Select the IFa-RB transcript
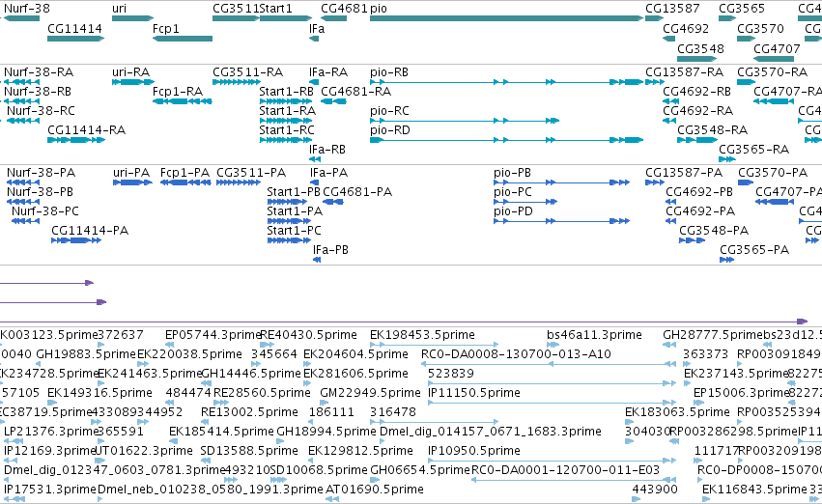Image resolution: width=822 pixels, height=504 pixels. click(x=315, y=158)
